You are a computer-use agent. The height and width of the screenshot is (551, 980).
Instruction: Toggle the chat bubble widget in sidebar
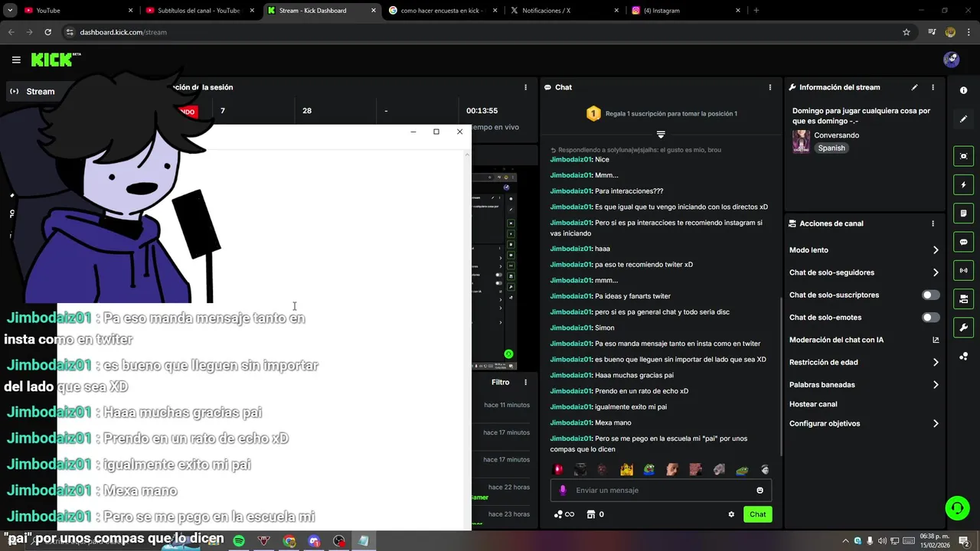tap(963, 242)
